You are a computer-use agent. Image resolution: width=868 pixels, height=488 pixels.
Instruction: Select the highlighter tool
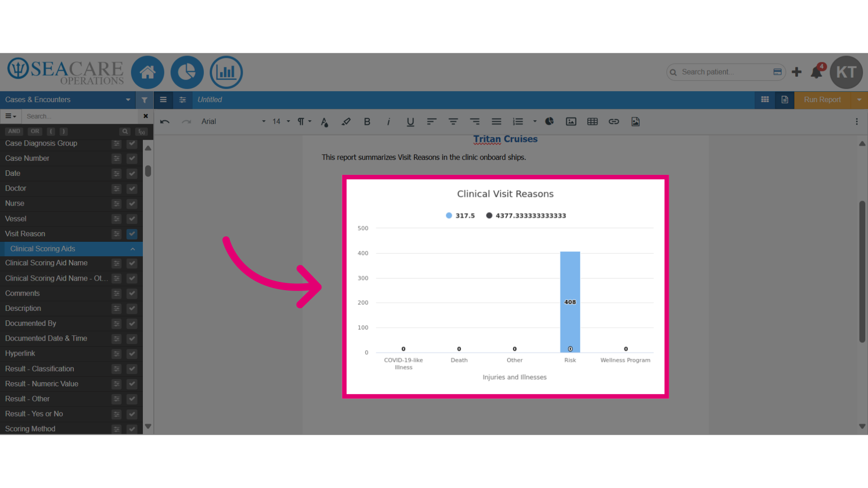[x=346, y=122]
